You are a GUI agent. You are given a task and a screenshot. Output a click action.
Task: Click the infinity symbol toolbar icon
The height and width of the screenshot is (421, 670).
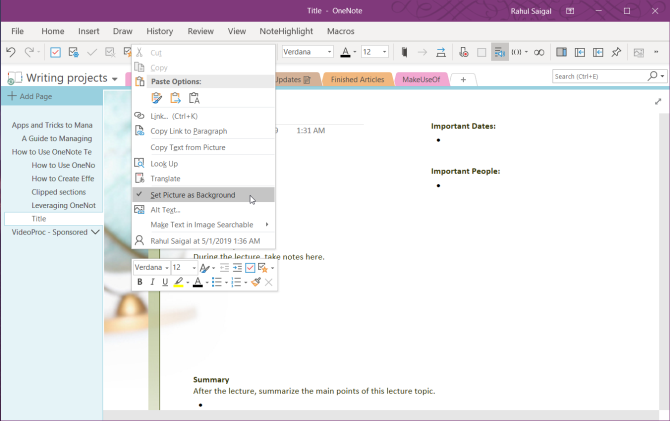(x=539, y=52)
